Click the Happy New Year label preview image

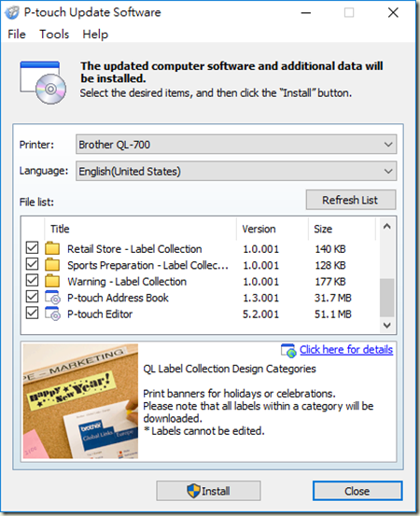(80, 401)
